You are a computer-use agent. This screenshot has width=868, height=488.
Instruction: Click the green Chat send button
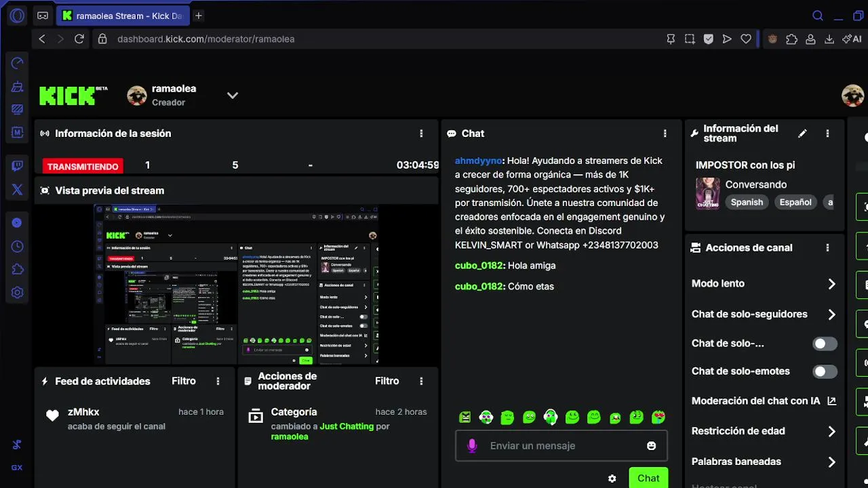point(648,478)
